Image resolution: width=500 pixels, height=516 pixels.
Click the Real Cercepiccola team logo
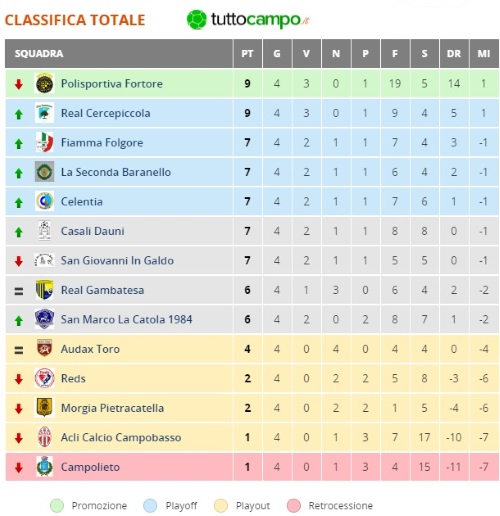[x=44, y=113]
